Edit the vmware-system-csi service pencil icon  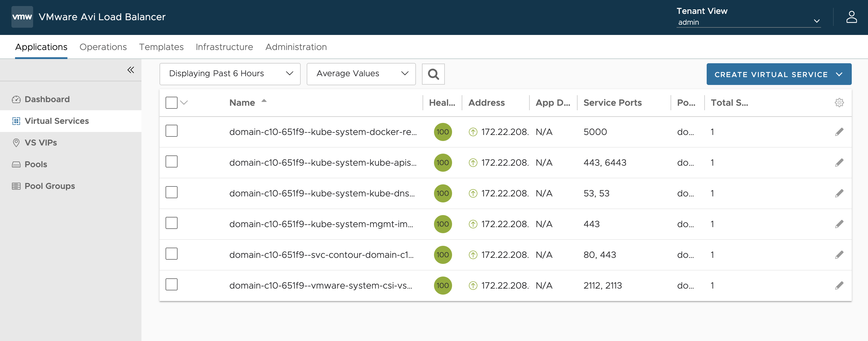(839, 285)
